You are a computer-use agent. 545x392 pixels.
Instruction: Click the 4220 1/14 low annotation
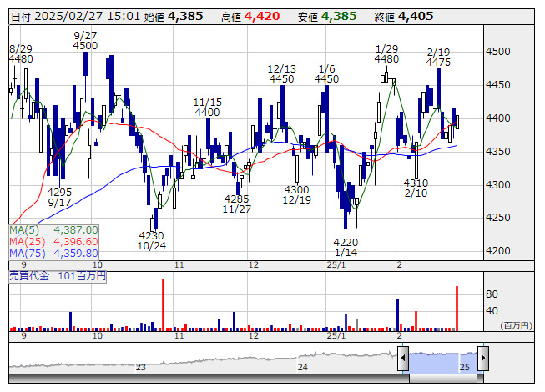[x=346, y=247]
